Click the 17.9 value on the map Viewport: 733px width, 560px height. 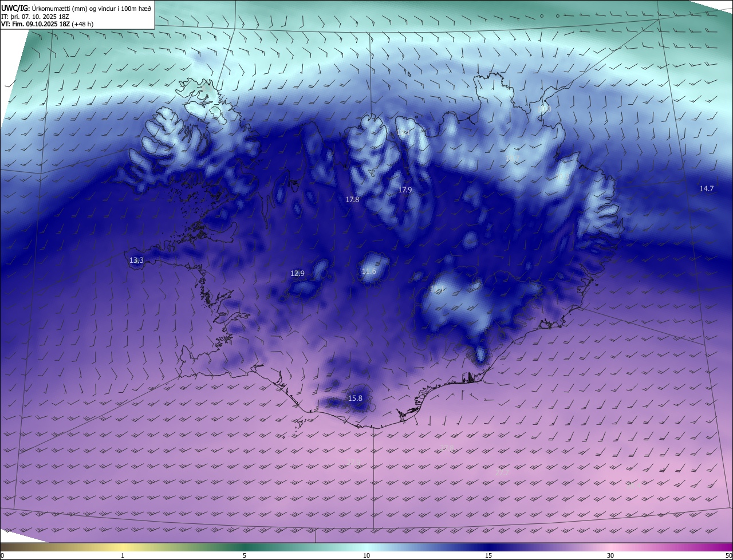click(405, 190)
